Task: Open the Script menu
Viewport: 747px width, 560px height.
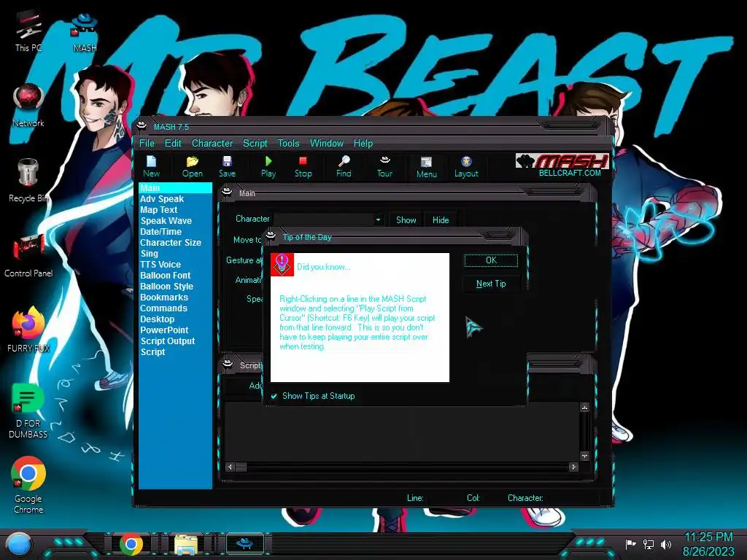Action: pyautogui.click(x=255, y=144)
